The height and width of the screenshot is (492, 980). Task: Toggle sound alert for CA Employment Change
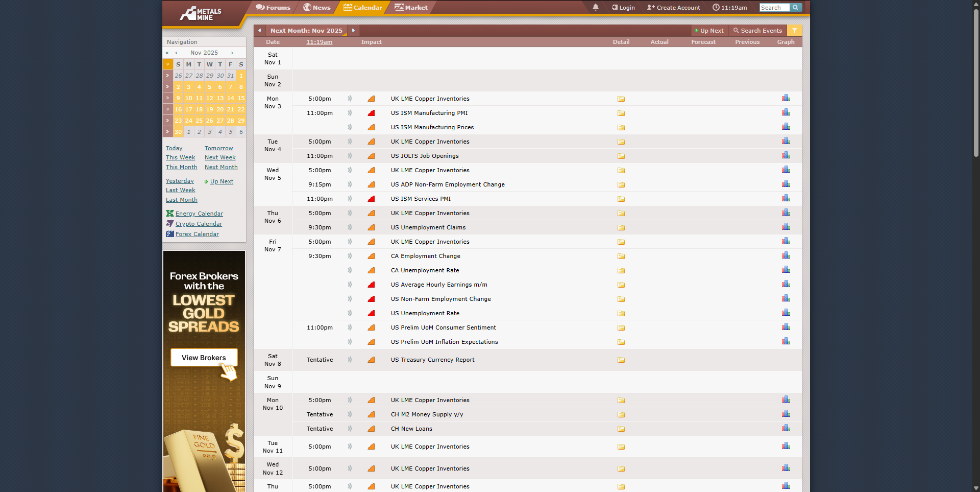pos(350,256)
